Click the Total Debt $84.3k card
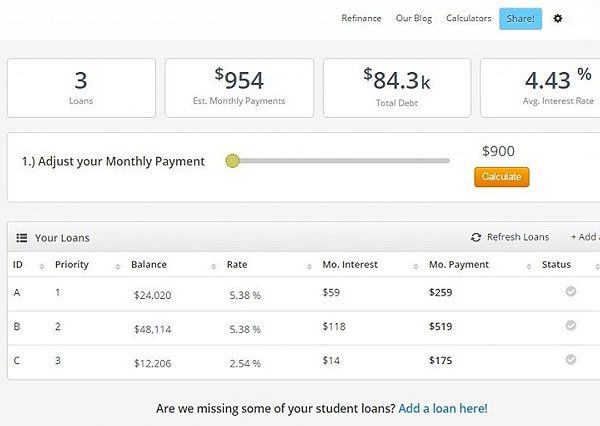 pyautogui.click(x=397, y=88)
